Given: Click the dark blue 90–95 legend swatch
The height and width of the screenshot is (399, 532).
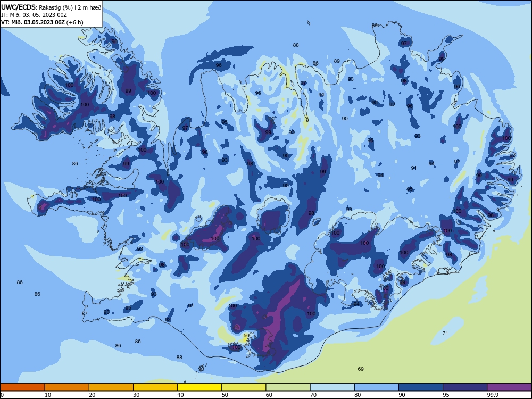Looking at the screenshot, I should point(421,387).
